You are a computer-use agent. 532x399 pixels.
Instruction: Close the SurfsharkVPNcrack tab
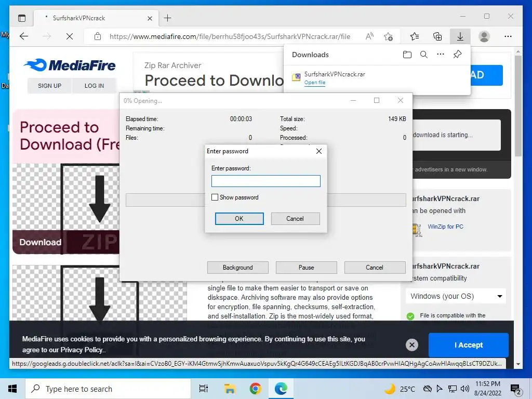pos(150,18)
